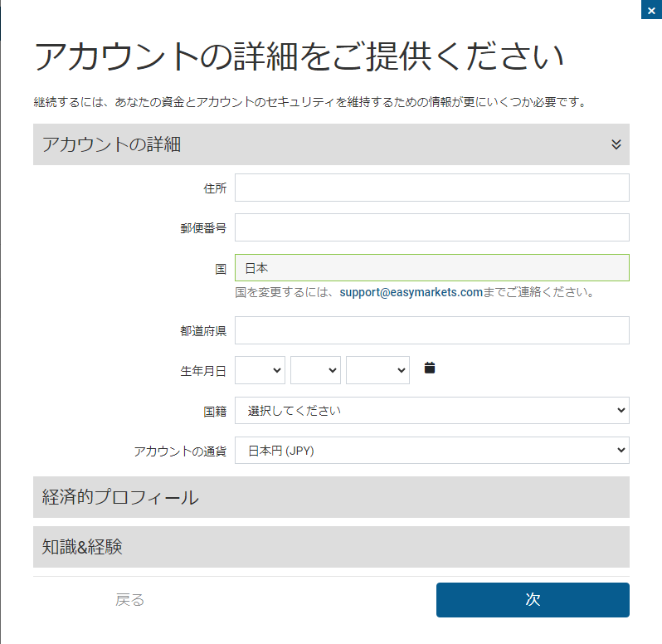Close the account details dialog
Image resolution: width=662 pixels, height=644 pixels.
652,10
